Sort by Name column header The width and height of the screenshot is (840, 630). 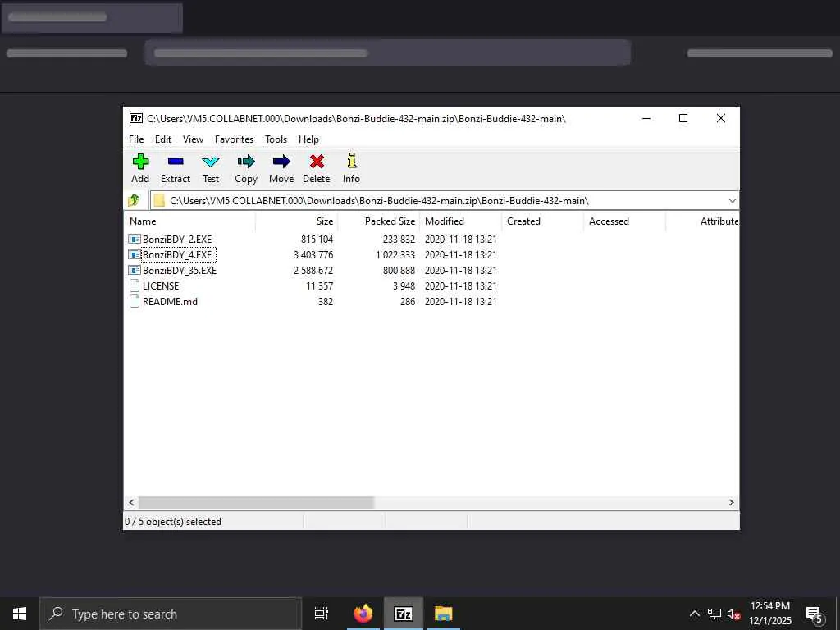189,221
